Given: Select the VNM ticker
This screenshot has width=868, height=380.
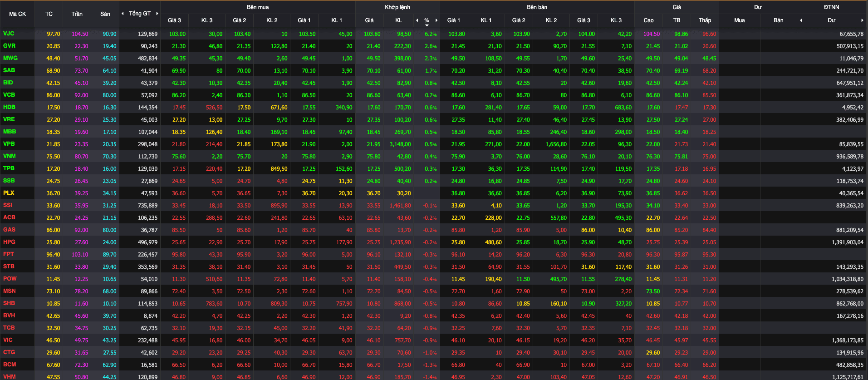Looking at the screenshot, I should pos(10,156).
